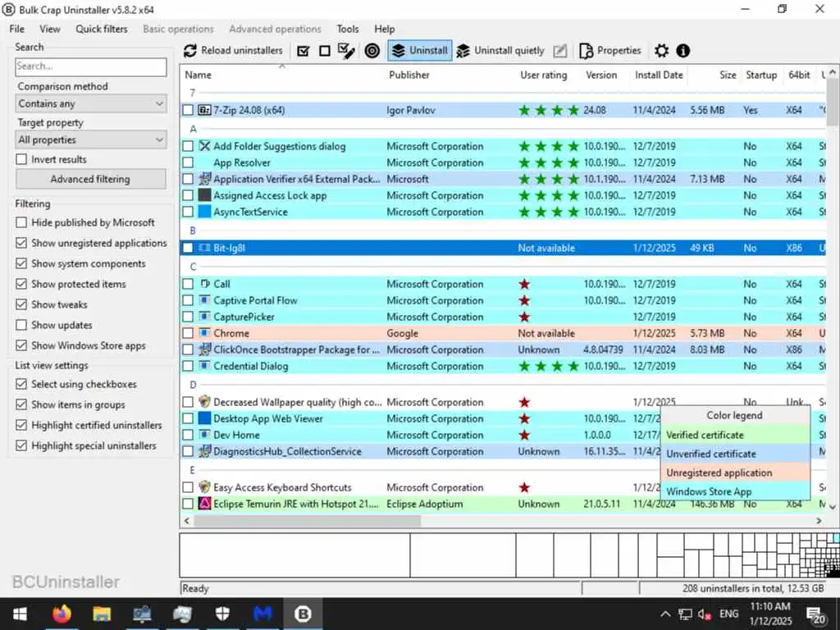Image resolution: width=840 pixels, height=630 pixels.
Task: Click the invert selection toolbar icon
Action: 347,51
